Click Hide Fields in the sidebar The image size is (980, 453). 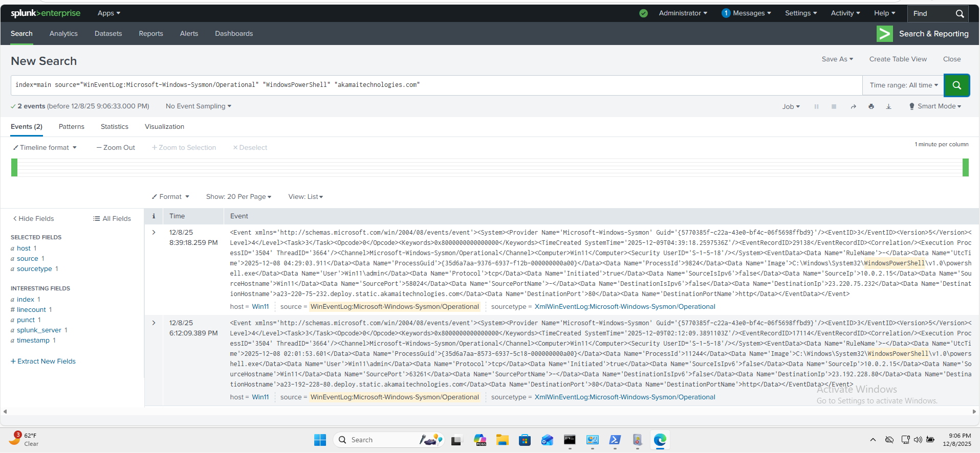click(x=33, y=219)
